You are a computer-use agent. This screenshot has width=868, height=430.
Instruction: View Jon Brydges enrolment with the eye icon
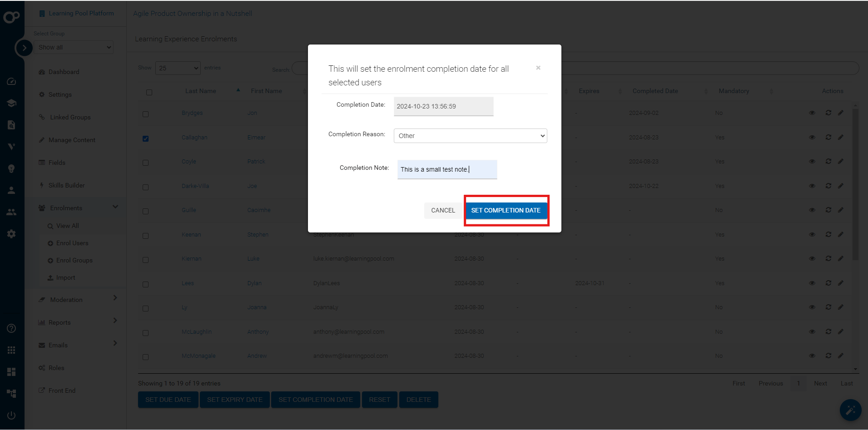point(812,113)
